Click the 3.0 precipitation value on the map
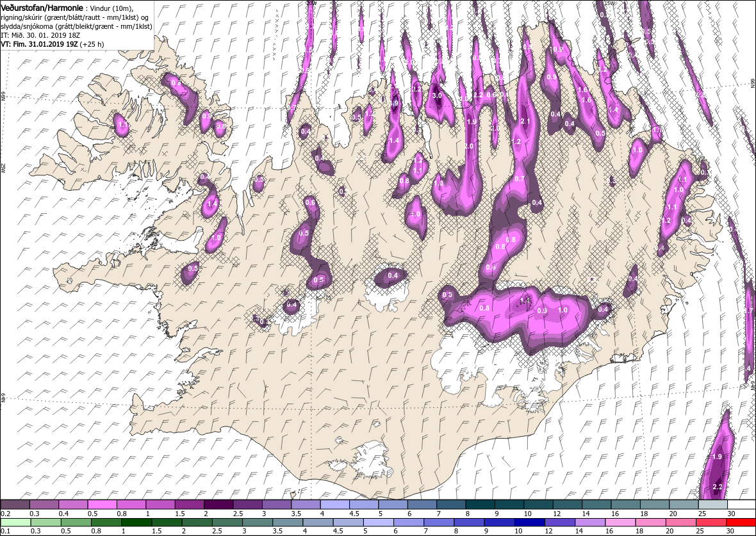Viewport: 756px width, 536px height. click(x=438, y=96)
